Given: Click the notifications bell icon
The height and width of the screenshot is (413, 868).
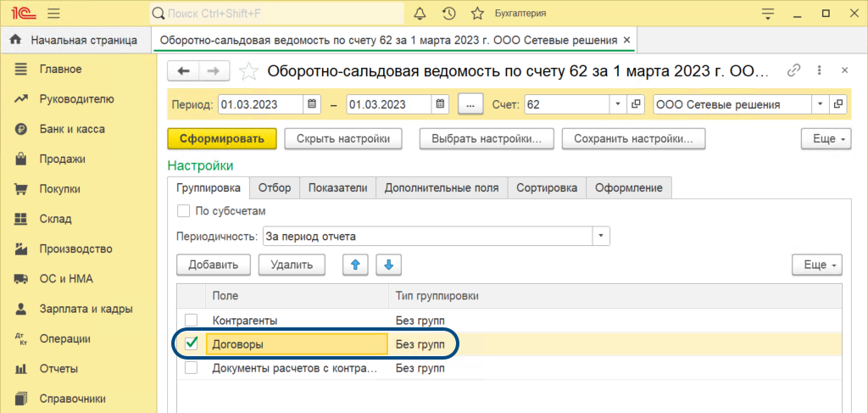Looking at the screenshot, I should (x=420, y=14).
